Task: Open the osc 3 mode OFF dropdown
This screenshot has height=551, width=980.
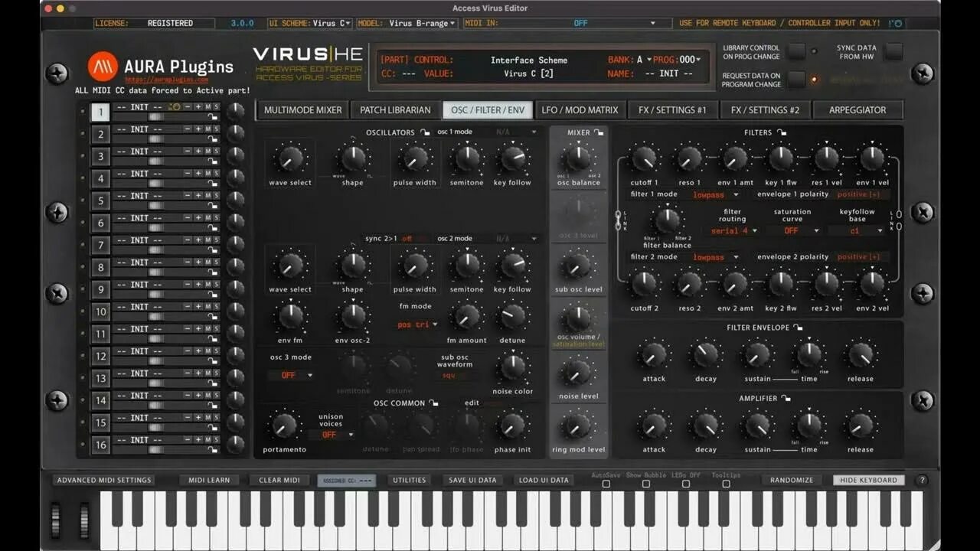Action: (292, 375)
